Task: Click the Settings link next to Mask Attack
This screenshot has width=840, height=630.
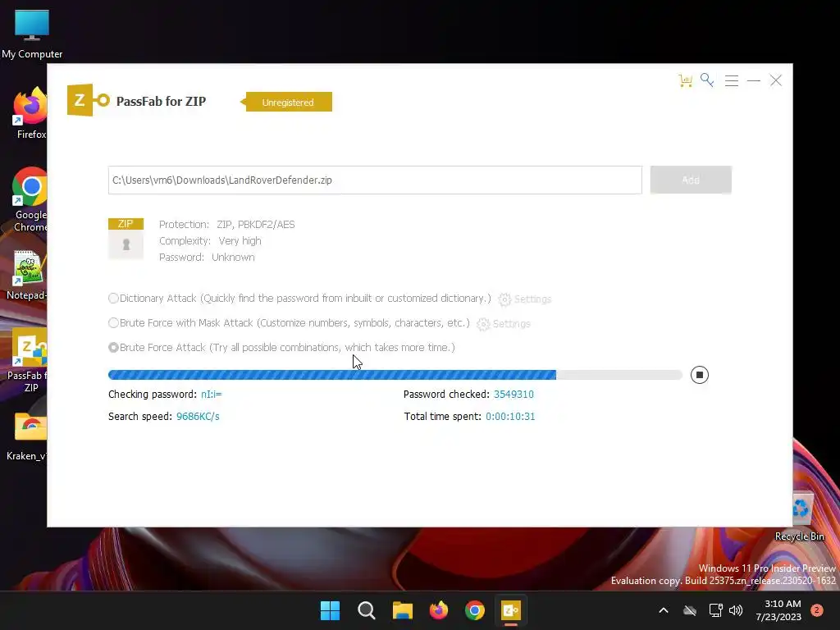Action: (511, 323)
